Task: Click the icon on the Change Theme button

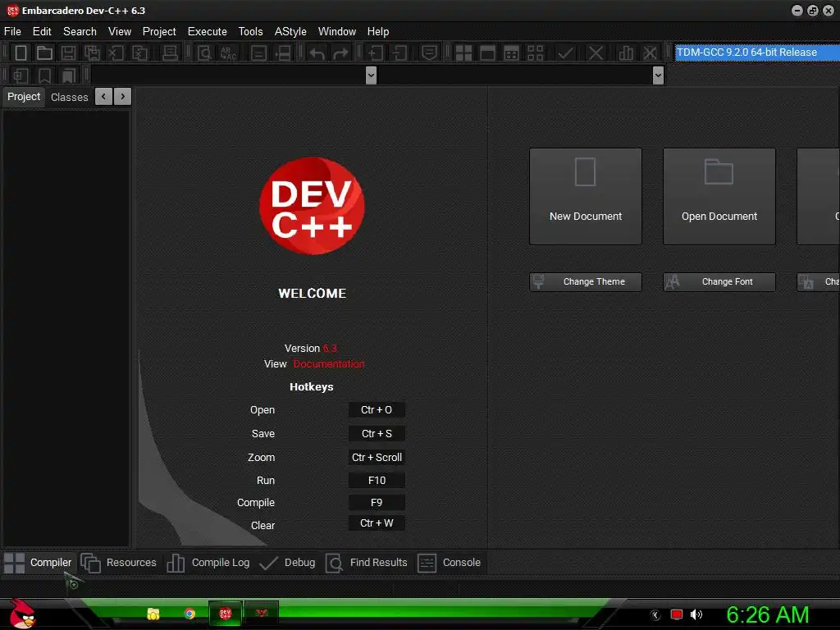Action: tap(539, 282)
